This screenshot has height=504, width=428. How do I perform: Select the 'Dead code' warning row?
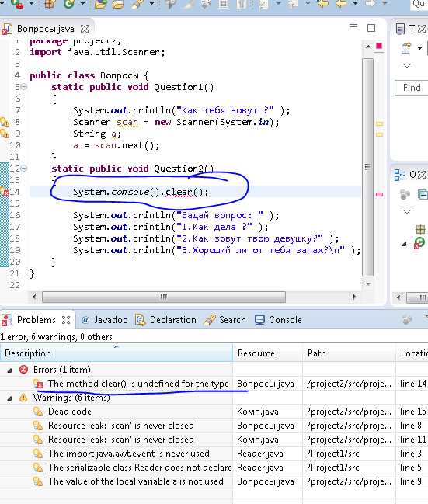click(x=214, y=412)
